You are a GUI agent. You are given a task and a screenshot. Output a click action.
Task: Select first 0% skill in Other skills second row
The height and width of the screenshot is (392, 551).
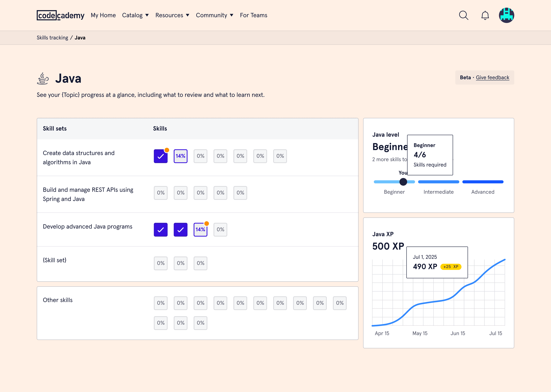coord(161,323)
